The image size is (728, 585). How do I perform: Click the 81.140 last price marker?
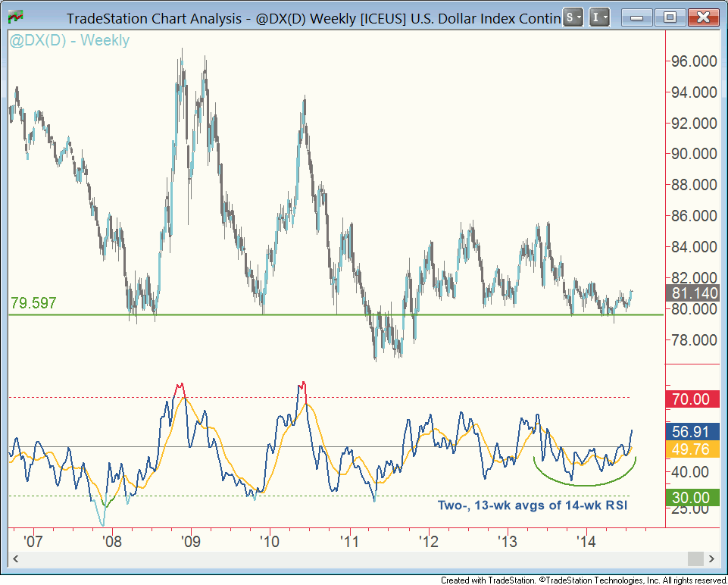pos(691,294)
